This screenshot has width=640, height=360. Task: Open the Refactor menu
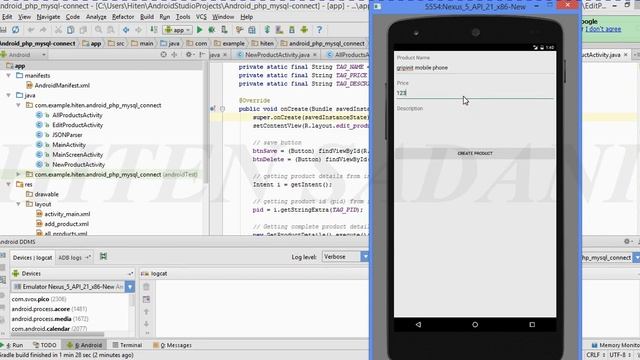coord(123,17)
